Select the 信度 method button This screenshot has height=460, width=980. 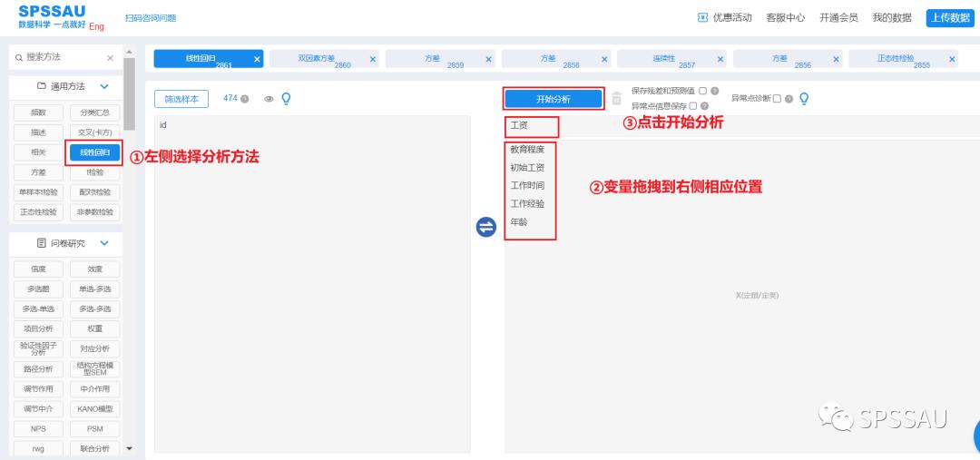click(38, 269)
